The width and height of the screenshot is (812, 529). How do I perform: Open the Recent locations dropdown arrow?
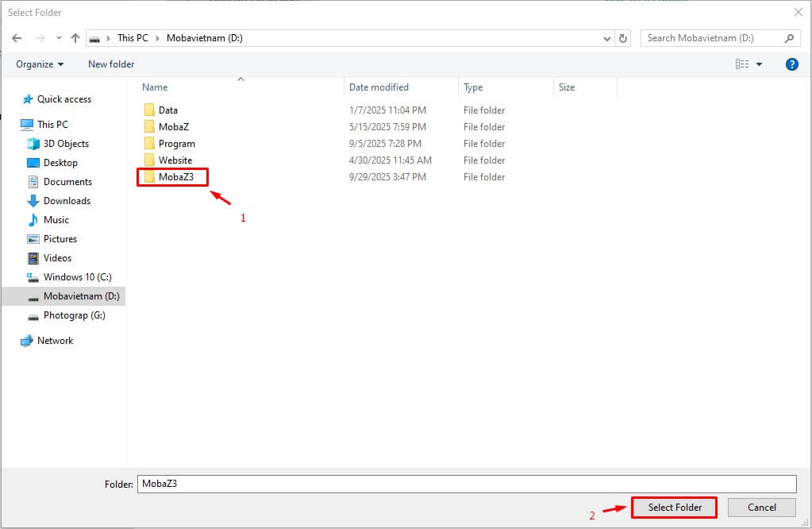59,38
